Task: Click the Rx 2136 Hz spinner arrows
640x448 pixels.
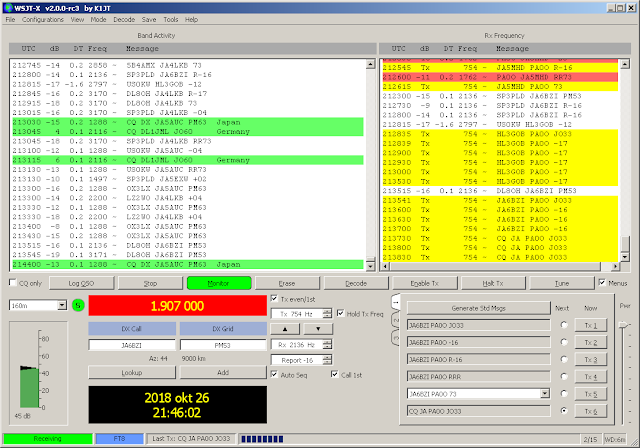Action: coord(327,345)
